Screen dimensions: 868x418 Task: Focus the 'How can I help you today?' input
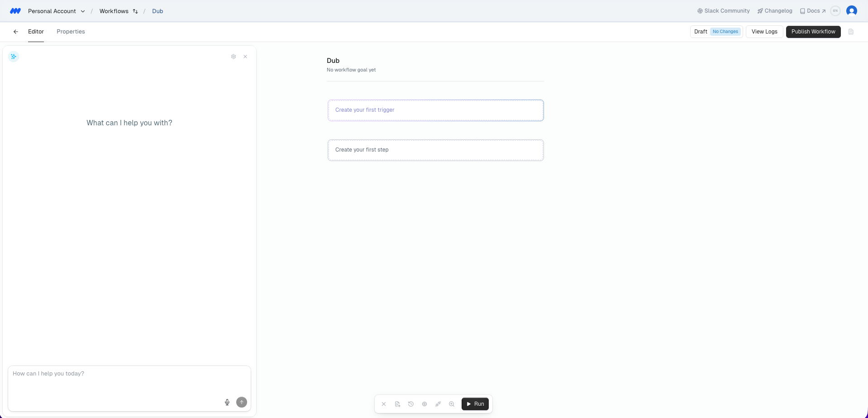click(x=129, y=388)
